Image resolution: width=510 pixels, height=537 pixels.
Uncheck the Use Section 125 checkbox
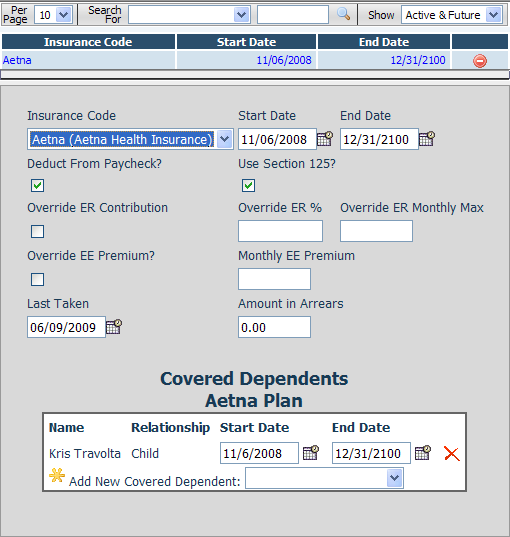pyautogui.click(x=248, y=186)
